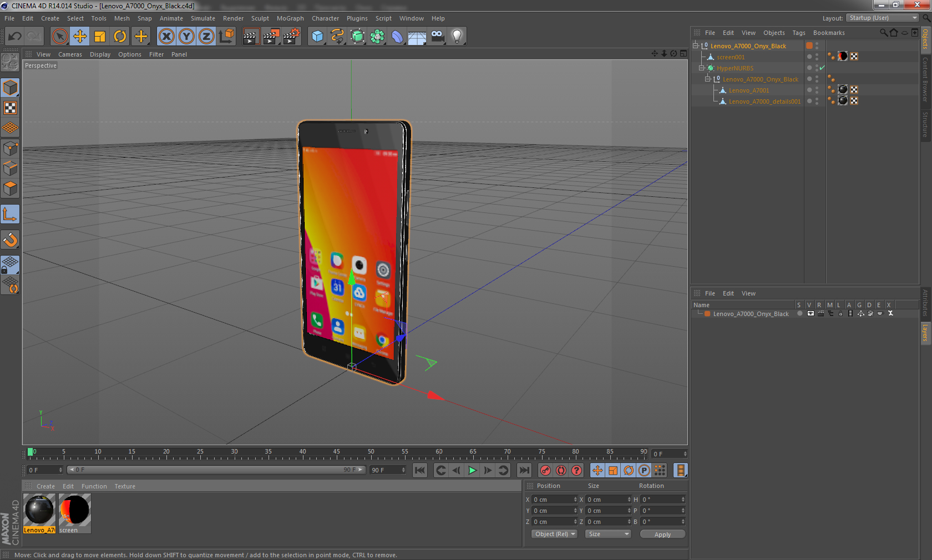The width and height of the screenshot is (932, 560).
Task: Toggle layer View eye icon
Action: point(811,313)
